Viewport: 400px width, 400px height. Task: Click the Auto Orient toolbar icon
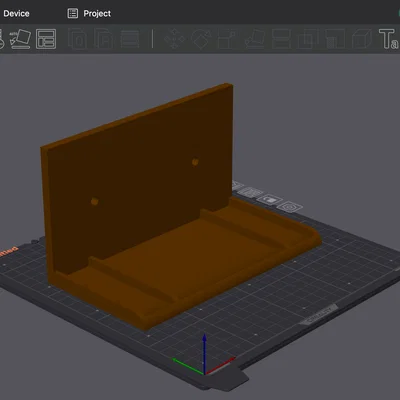coord(20,39)
